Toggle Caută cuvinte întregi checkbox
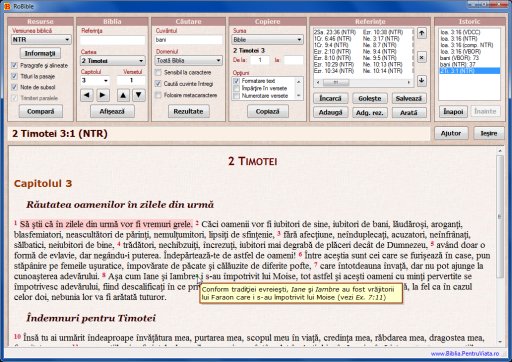 tap(158, 84)
